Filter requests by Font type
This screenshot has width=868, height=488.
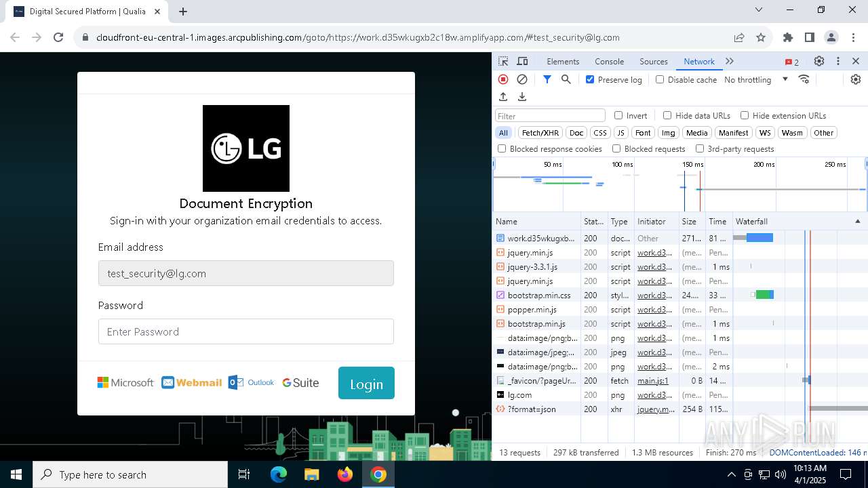[643, 133]
